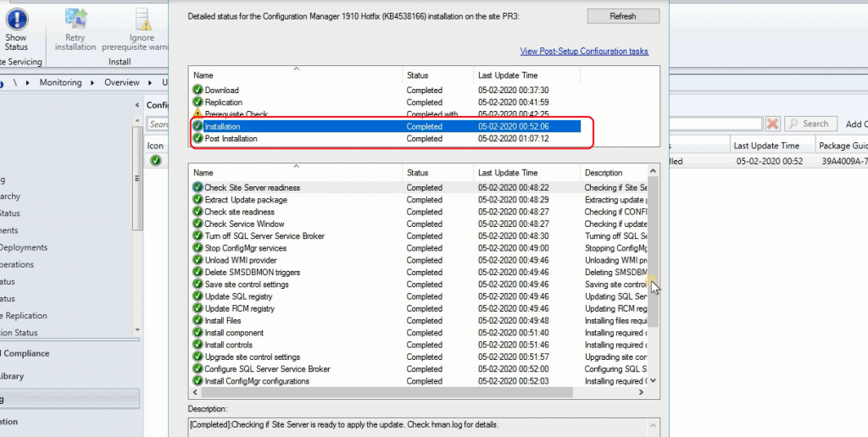This screenshot has height=437, width=868.
Task: Click green check icon beside Replication
Action: point(198,102)
